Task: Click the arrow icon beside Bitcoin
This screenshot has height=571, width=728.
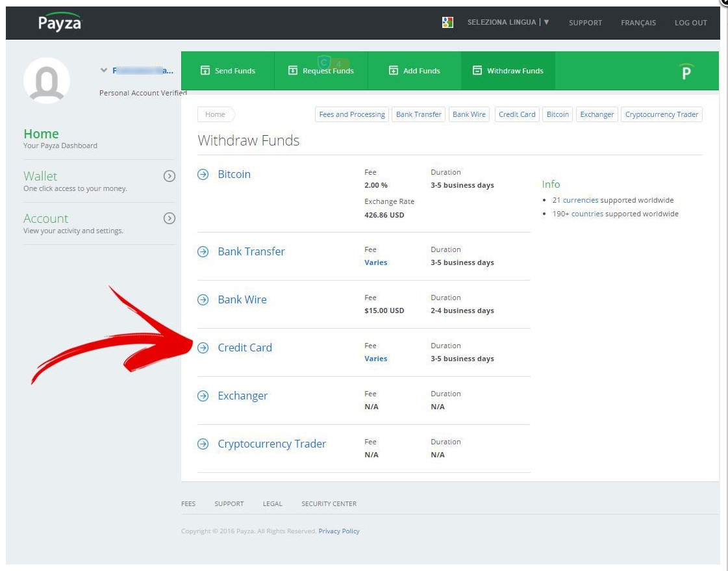Action: coord(203,175)
